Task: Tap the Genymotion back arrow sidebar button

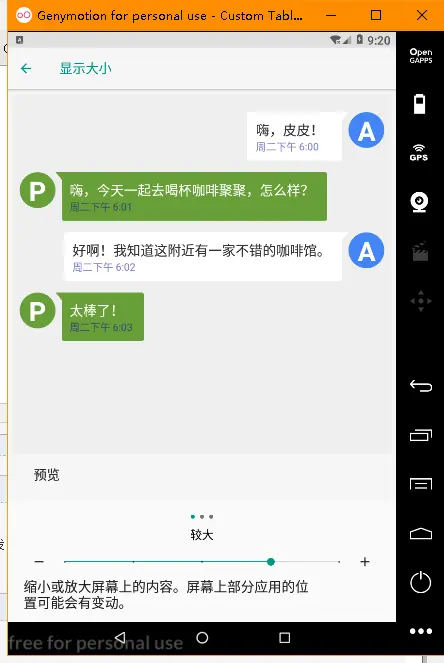Action: tap(421, 386)
